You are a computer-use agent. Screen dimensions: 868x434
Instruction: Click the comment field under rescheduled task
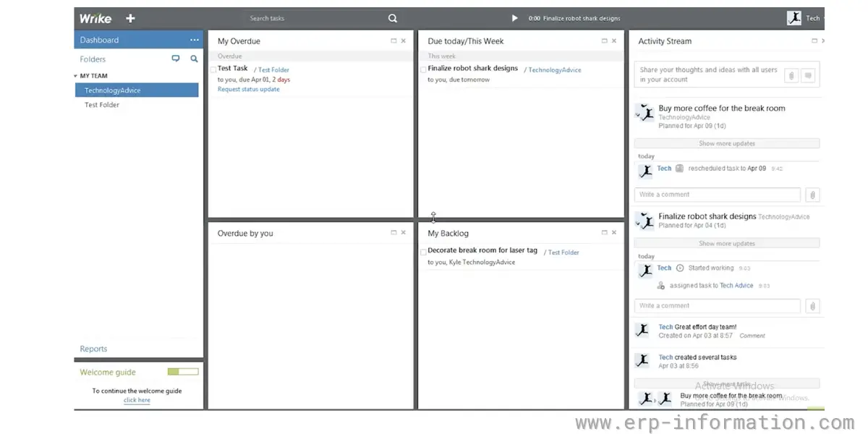pyautogui.click(x=718, y=195)
